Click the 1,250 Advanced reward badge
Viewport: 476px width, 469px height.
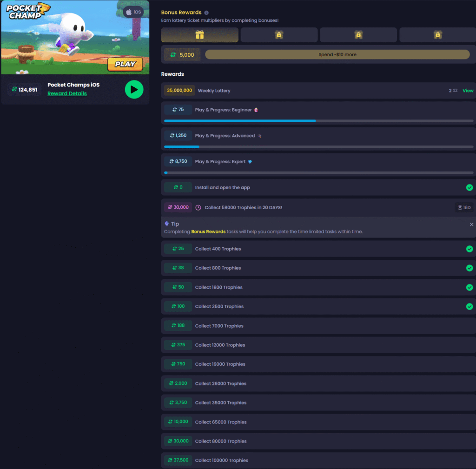click(x=178, y=135)
